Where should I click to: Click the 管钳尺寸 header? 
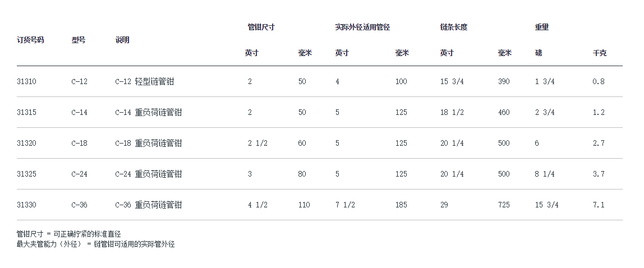(261, 27)
